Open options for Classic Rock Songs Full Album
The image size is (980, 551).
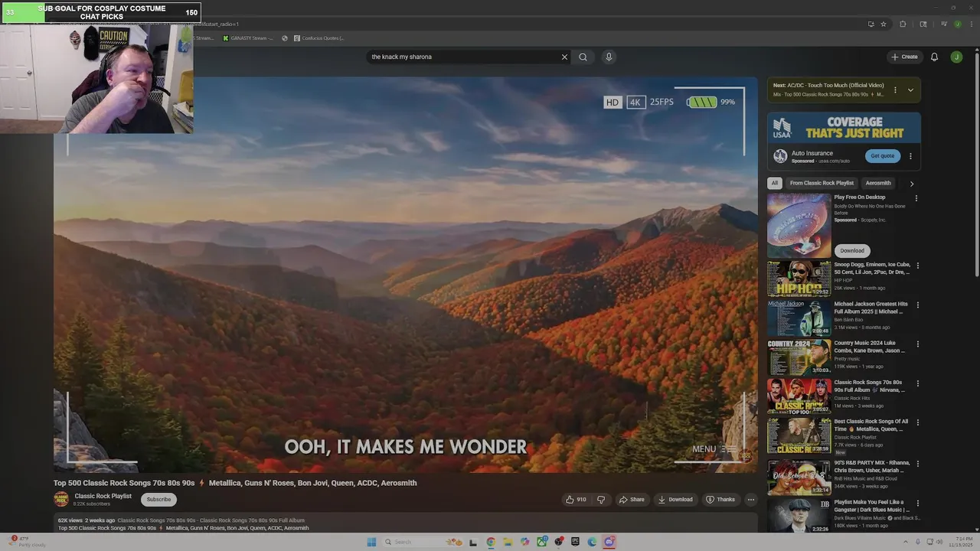(x=918, y=383)
